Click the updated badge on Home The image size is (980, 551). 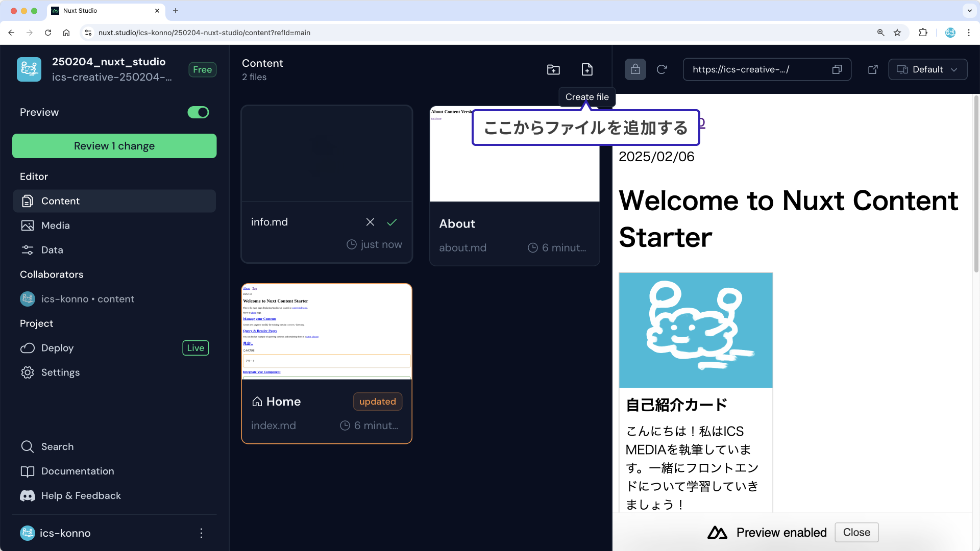pyautogui.click(x=378, y=402)
